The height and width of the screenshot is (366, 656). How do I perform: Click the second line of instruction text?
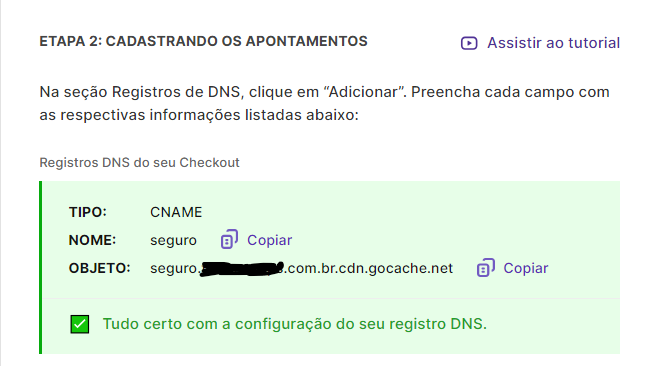pyautogui.click(x=199, y=115)
